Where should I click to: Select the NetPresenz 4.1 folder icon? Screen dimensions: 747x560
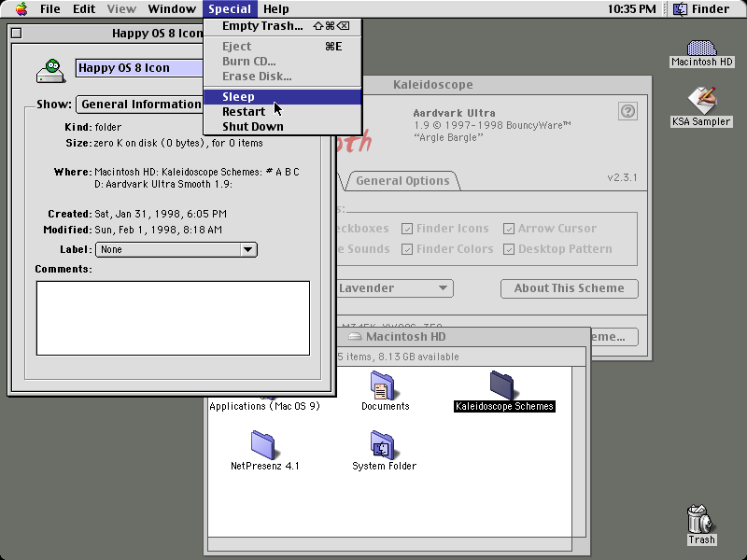[x=263, y=445]
